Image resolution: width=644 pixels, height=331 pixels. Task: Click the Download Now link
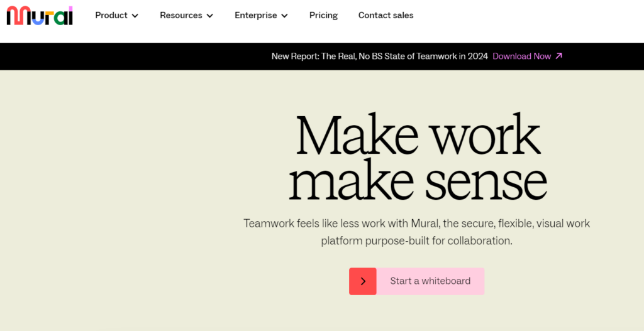point(521,56)
